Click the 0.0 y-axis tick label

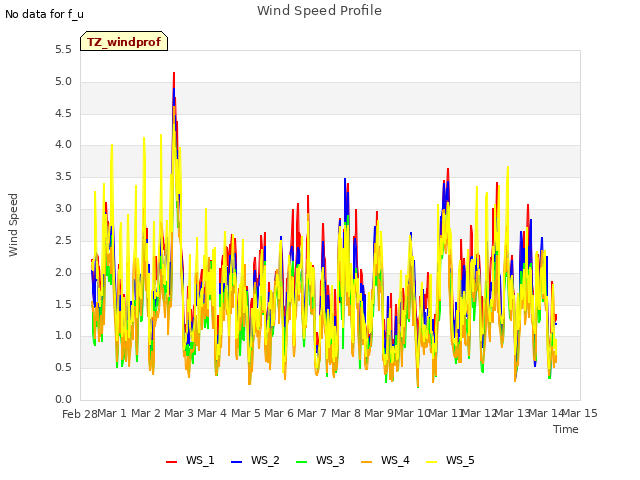pos(63,400)
